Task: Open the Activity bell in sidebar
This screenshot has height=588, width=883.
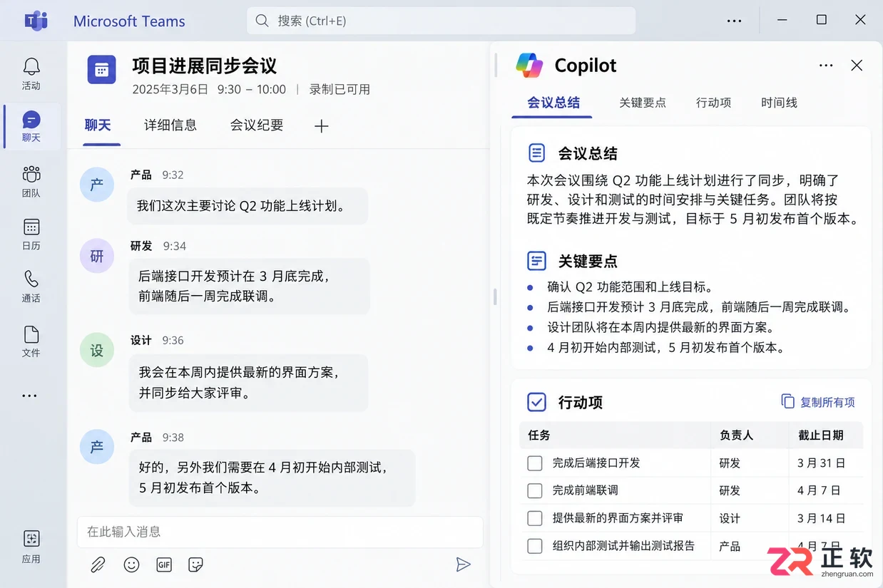Action: [31, 67]
